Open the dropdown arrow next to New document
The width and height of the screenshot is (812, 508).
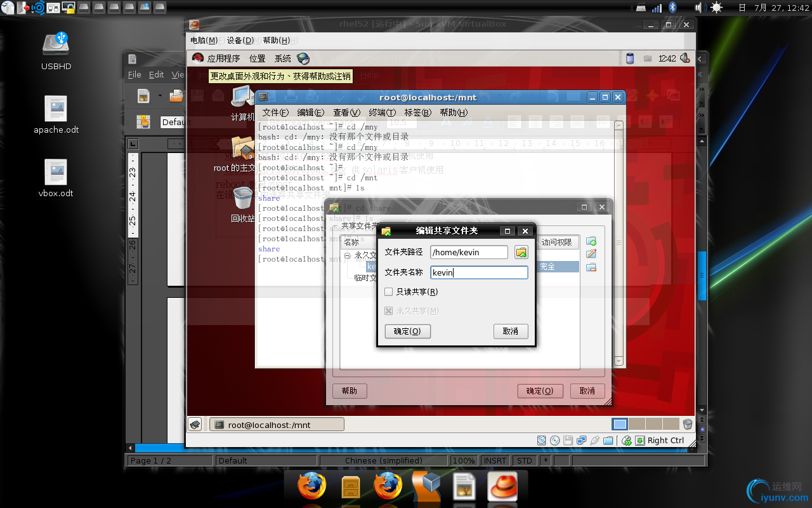click(160, 96)
